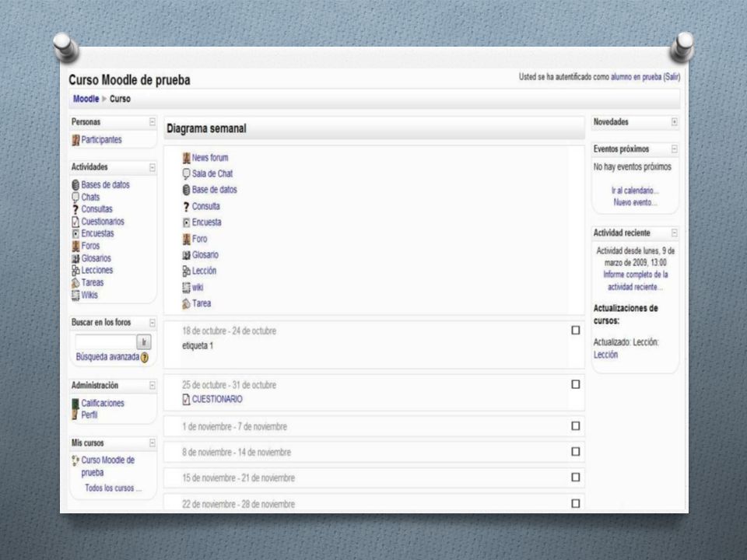Click the Foro icon in weekly outline
Viewport: 747px width, 560px height.
tap(186, 239)
